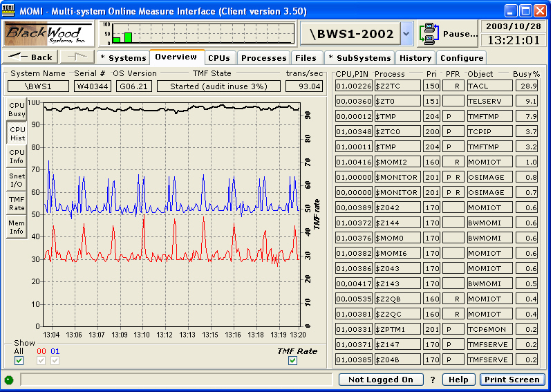
Task: Select the $Z143 process entry
Action: pos(397,283)
